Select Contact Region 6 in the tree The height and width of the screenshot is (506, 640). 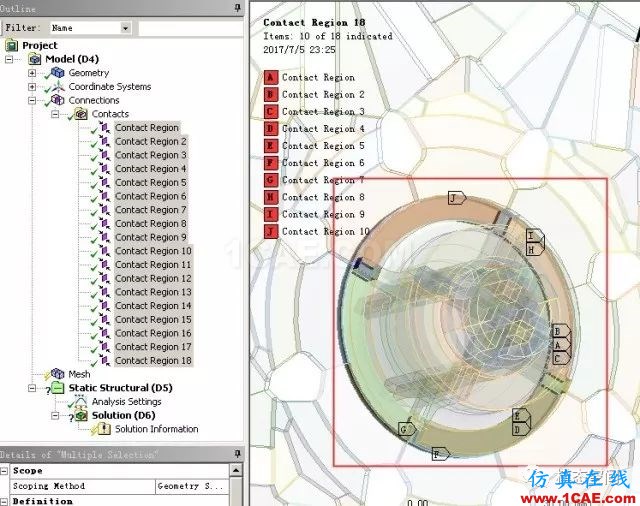point(151,196)
